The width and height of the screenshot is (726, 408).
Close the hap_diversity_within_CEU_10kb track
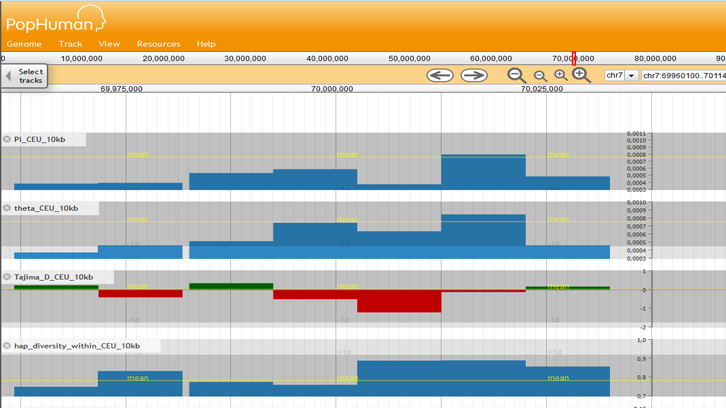(x=7, y=346)
